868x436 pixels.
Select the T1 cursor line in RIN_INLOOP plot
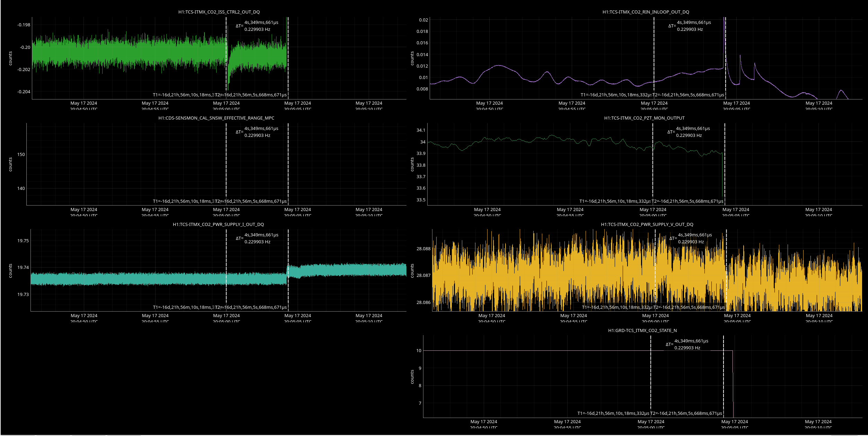(654, 52)
